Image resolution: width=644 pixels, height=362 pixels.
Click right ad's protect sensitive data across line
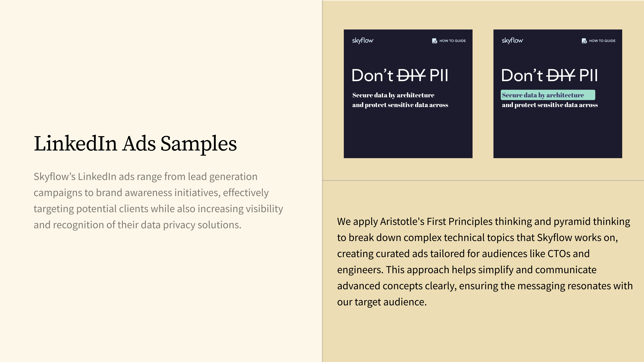(x=550, y=105)
